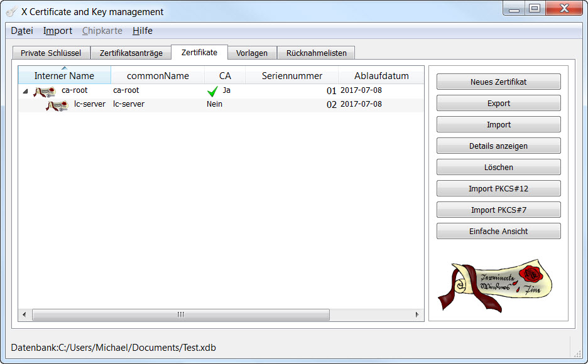
Task: Click the app icon in title bar
Action: pos(11,12)
